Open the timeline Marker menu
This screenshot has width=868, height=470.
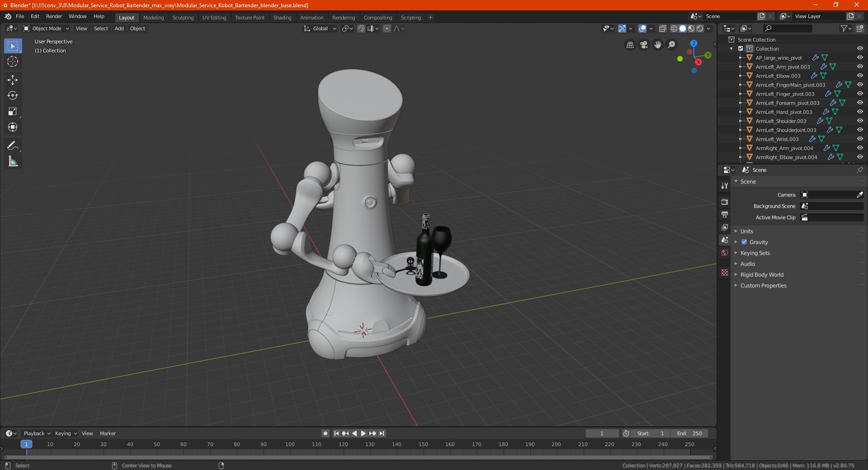[108, 433]
